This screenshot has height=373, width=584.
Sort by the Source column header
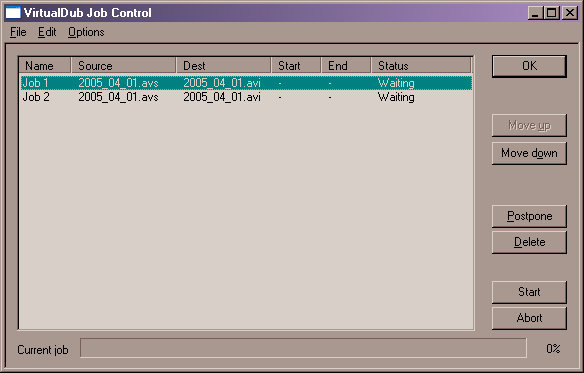pyautogui.click(x=123, y=66)
